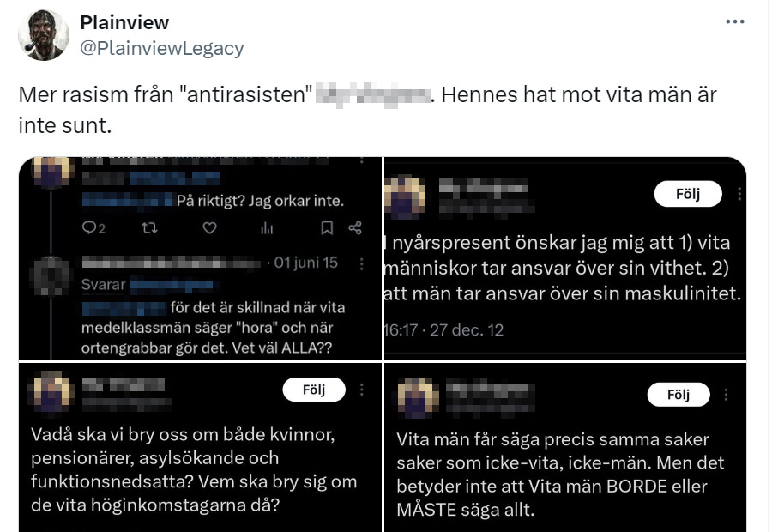This screenshot has width=772, height=532.
Task: Click the Plainview display name
Action: [x=124, y=22]
